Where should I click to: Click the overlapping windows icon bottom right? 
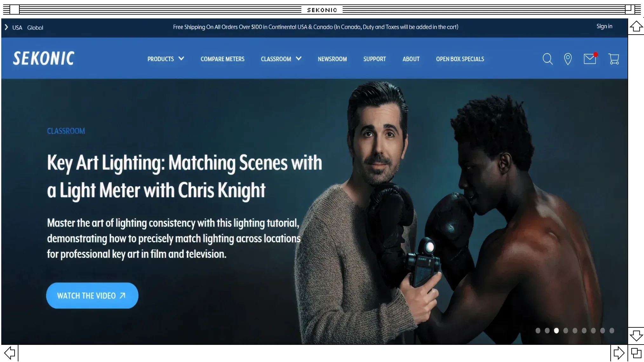pos(636,353)
